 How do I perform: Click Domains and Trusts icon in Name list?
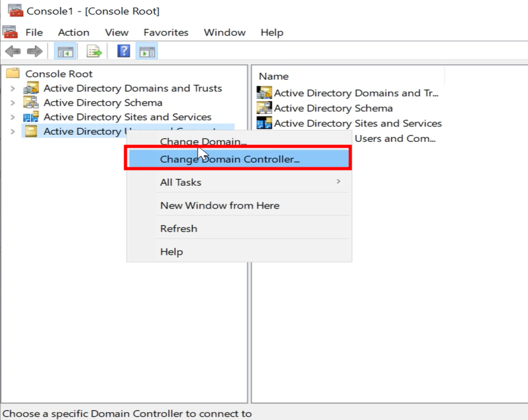click(x=264, y=92)
